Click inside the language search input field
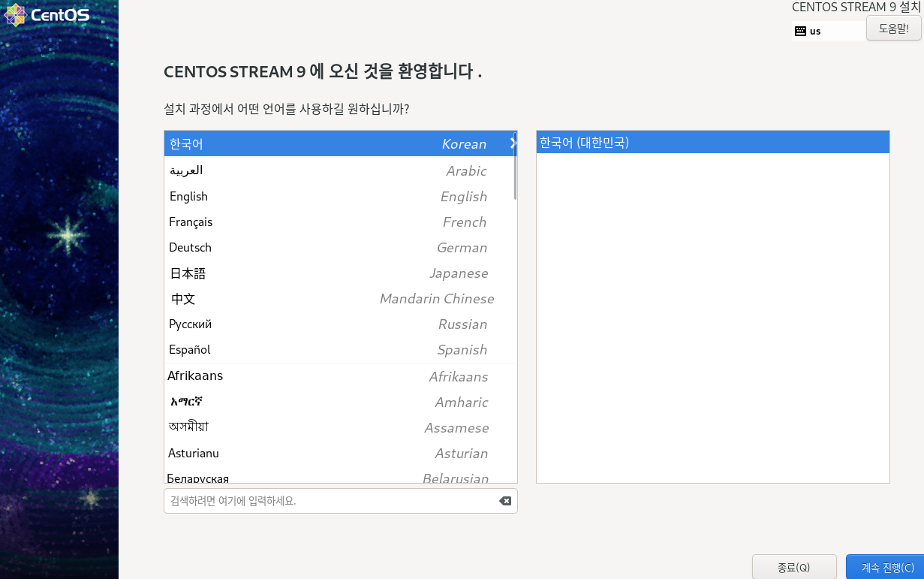 (x=341, y=501)
